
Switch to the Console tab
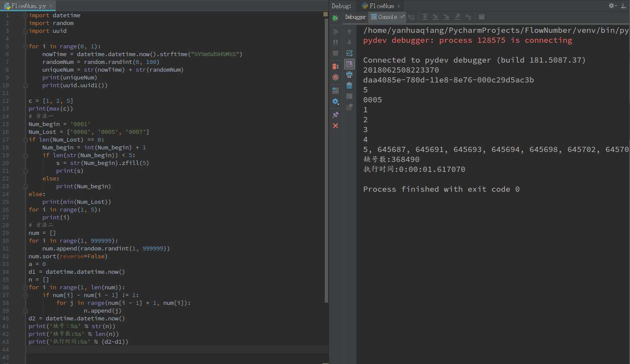click(387, 17)
